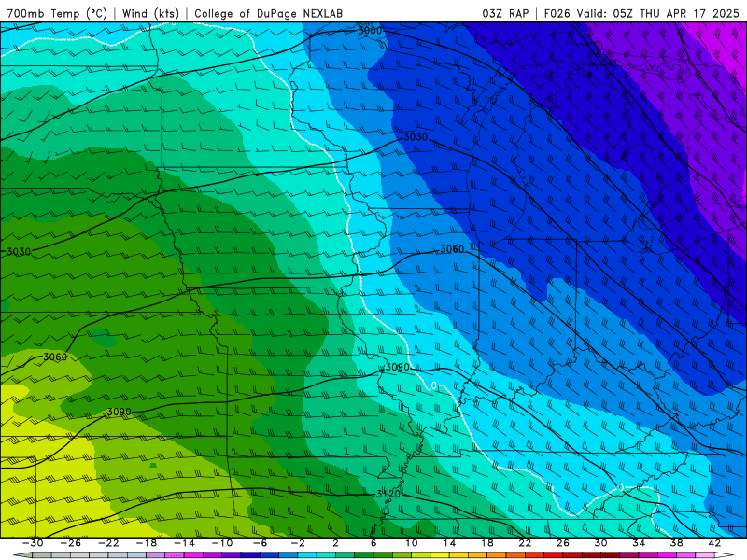This screenshot has height=560, width=747.
Task: Click the "Valid: 05Z THU APR 17 2025" text
Action: click(x=658, y=13)
